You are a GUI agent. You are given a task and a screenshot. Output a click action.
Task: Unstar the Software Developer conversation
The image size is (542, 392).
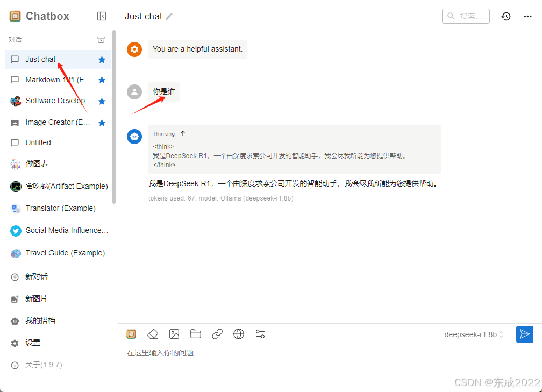pos(102,101)
